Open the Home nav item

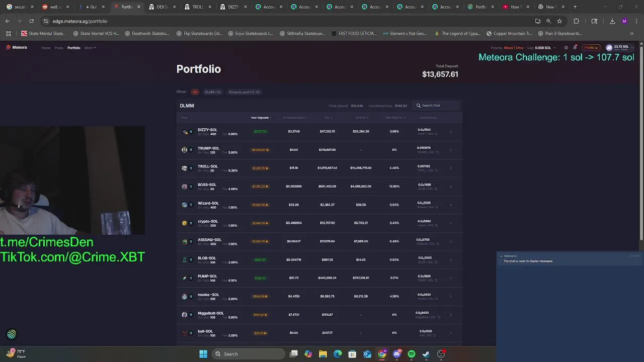[46, 48]
